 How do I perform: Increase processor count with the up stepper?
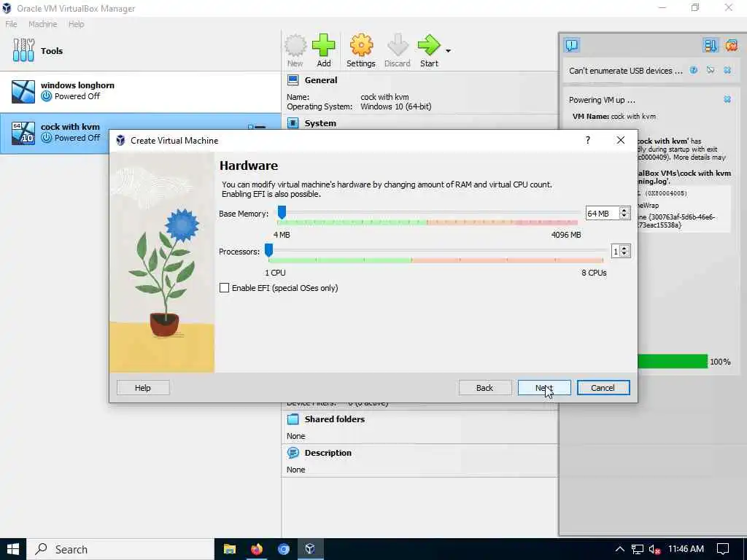(624, 248)
